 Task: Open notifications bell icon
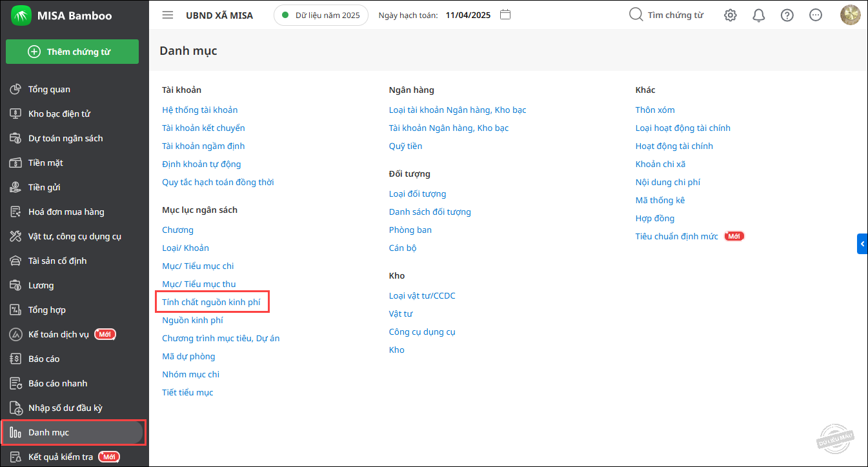(759, 15)
